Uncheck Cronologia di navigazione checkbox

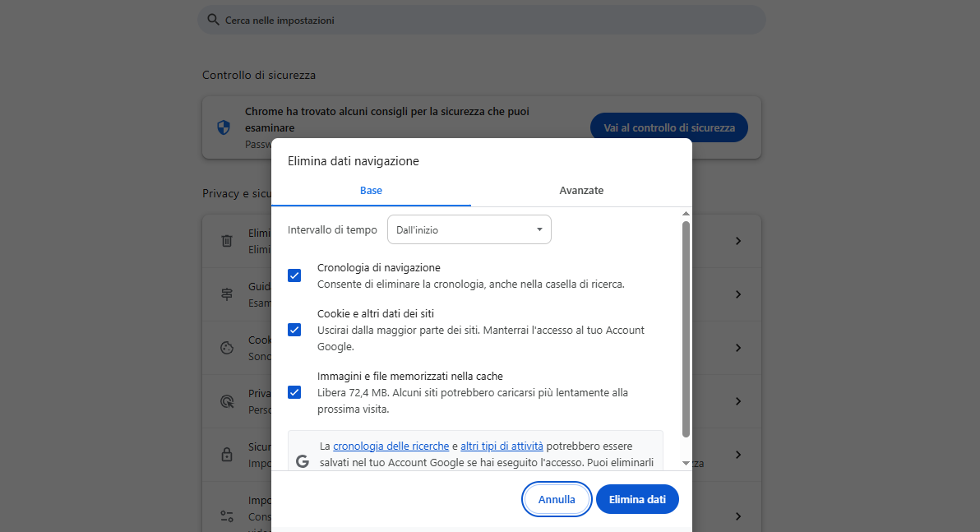[x=294, y=275]
